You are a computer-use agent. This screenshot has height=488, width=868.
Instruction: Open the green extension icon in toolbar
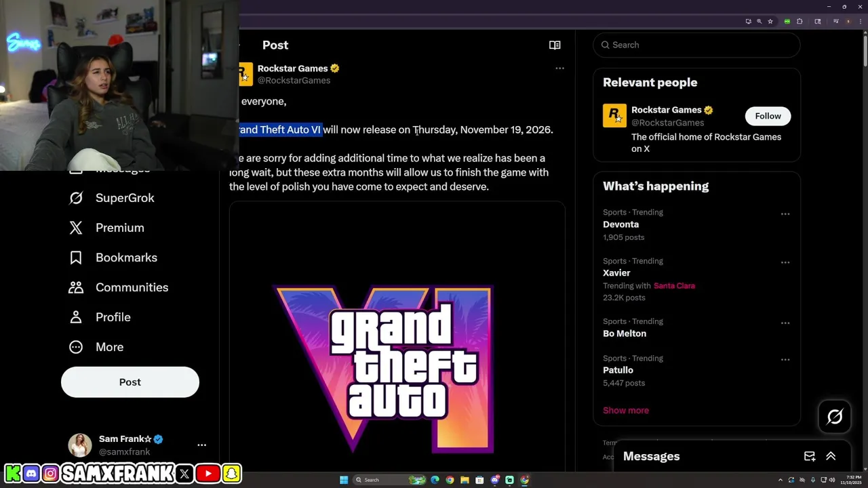coord(787,21)
